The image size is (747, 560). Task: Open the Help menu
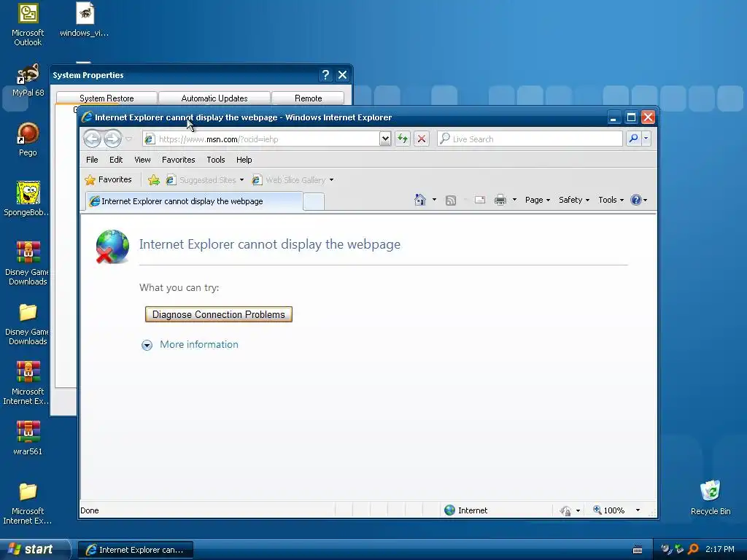coord(244,160)
